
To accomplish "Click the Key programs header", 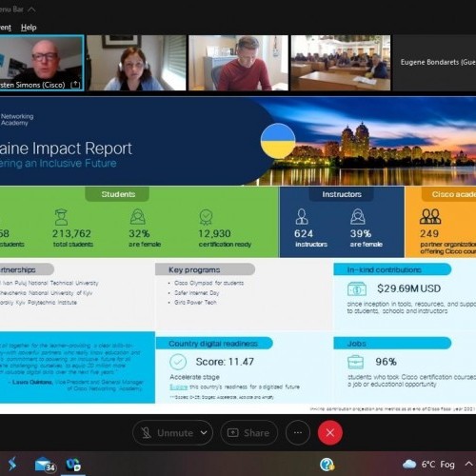I will pos(205,269).
